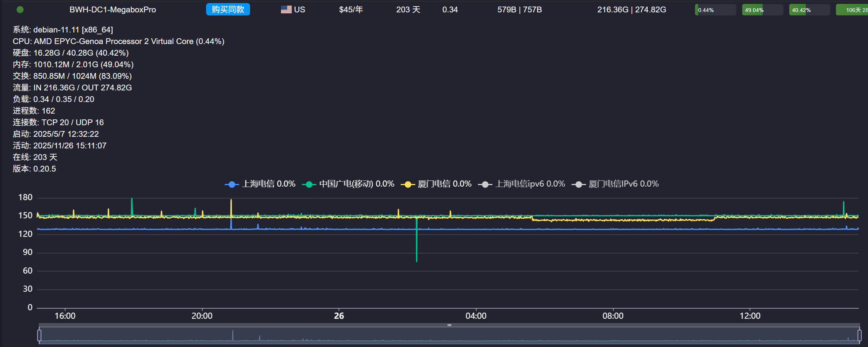The width and height of the screenshot is (868, 347).
Task: Click the $45/年 price text
Action: 351,10
